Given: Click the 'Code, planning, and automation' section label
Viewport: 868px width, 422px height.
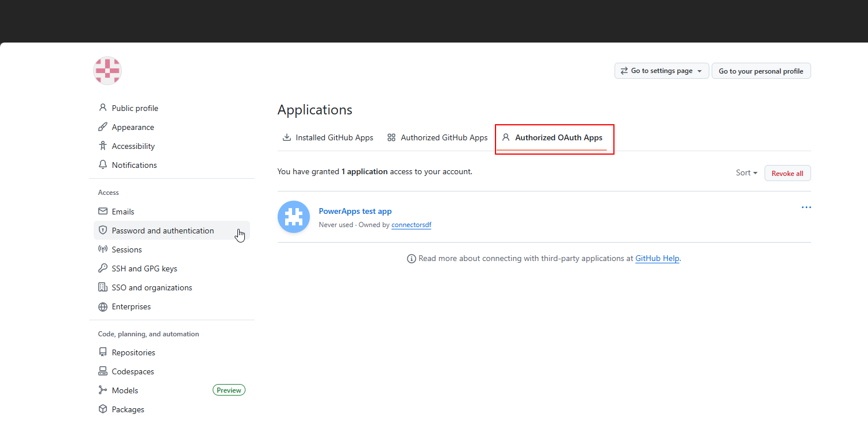Looking at the screenshot, I should coord(148,334).
